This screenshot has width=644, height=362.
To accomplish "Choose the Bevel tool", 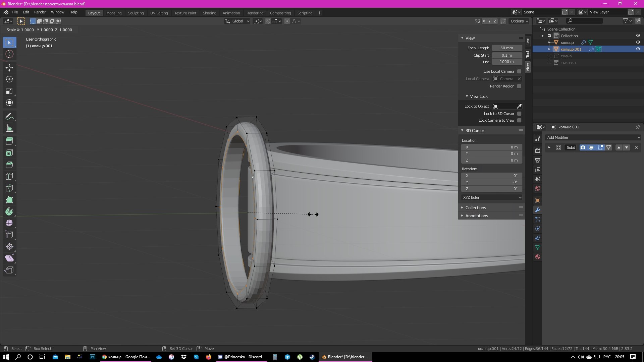I will pos(9,165).
